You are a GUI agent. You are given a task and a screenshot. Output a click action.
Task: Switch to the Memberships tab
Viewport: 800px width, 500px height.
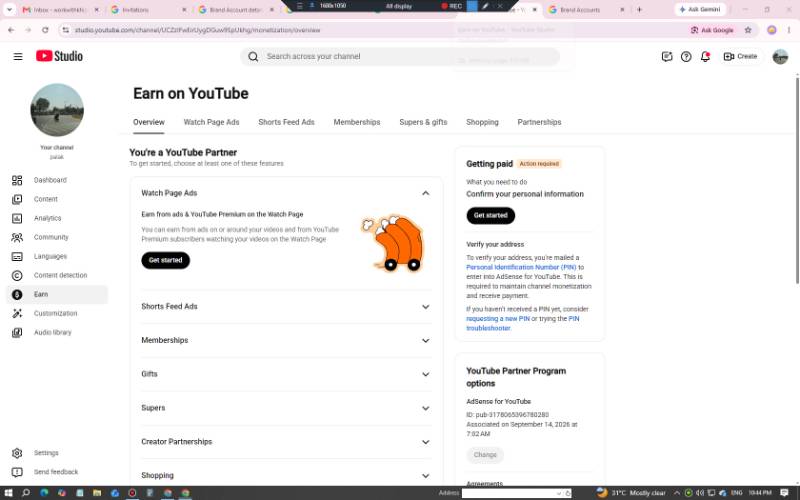[x=357, y=122]
